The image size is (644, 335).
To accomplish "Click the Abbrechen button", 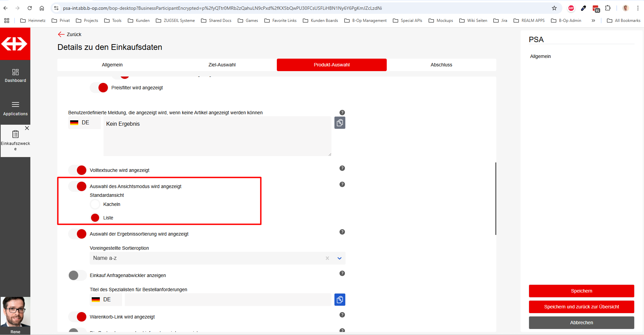I will tap(581, 323).
